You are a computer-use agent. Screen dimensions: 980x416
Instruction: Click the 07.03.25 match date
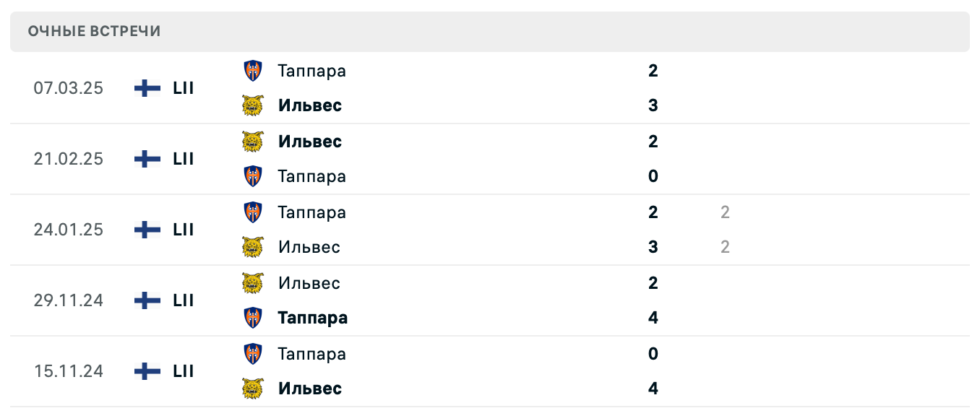coord(69,88)
